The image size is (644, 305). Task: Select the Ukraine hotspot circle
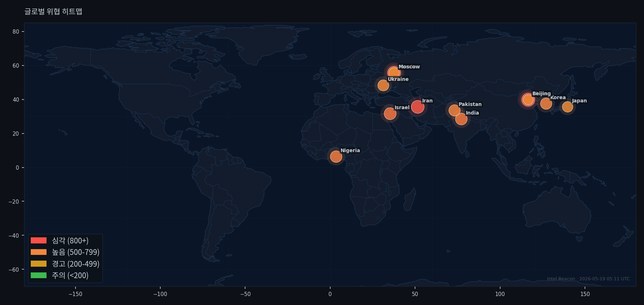(383, 85)
